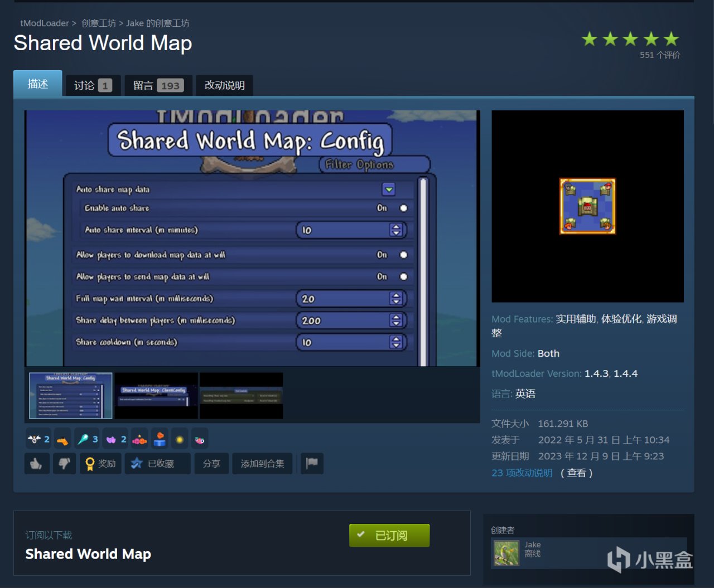Viewport: 714px width, 588px height.
Task: Switch to the 描述 tab
Action: click(x=37, y=84)
